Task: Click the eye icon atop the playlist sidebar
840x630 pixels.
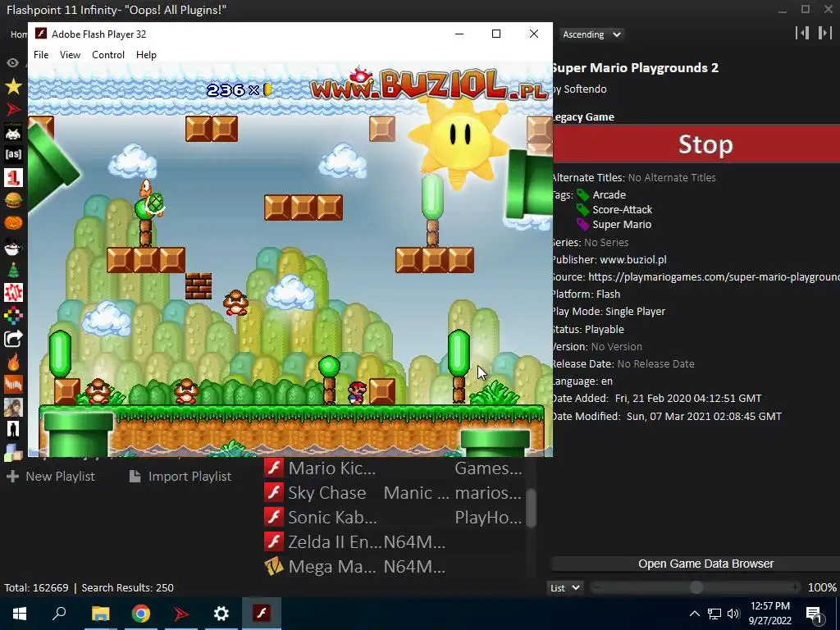Action: (13, 62)
